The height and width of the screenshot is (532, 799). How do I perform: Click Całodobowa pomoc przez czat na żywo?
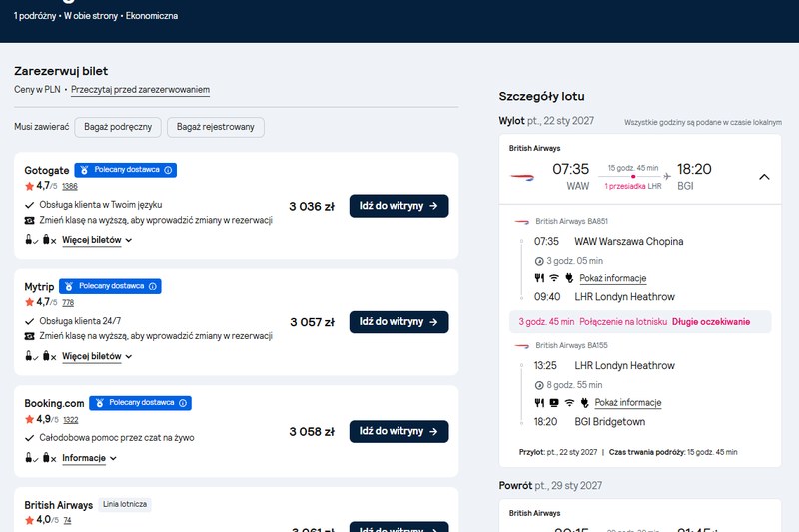click(117, 438)
